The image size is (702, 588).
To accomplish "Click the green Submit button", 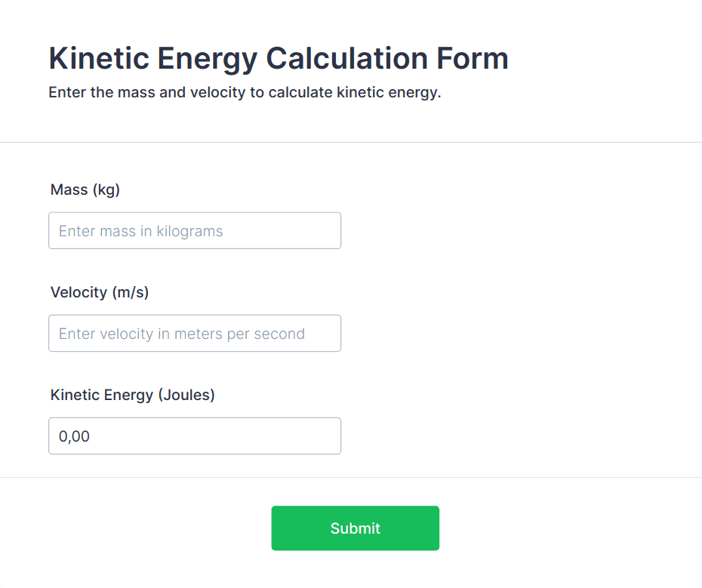I will pyautogui.click(x=355, y=528).
